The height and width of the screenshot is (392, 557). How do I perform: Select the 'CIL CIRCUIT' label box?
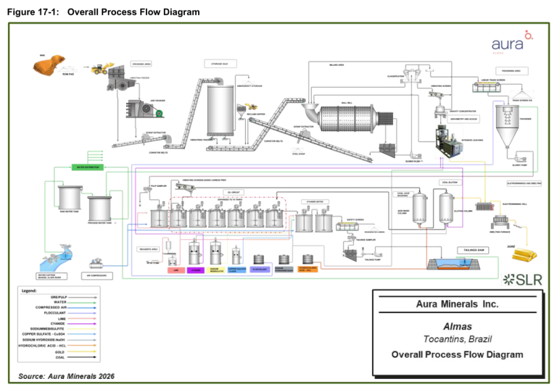tap(234, 193)
